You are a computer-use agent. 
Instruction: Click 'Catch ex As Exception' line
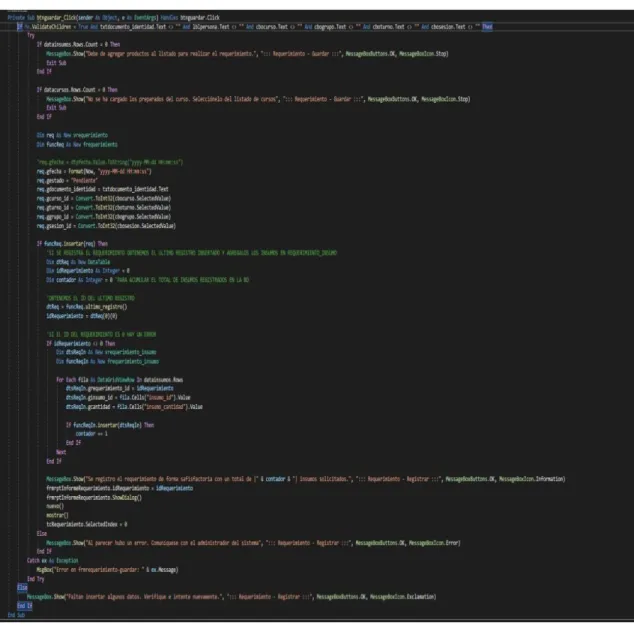pyautogui.click(x=53, y=560)
